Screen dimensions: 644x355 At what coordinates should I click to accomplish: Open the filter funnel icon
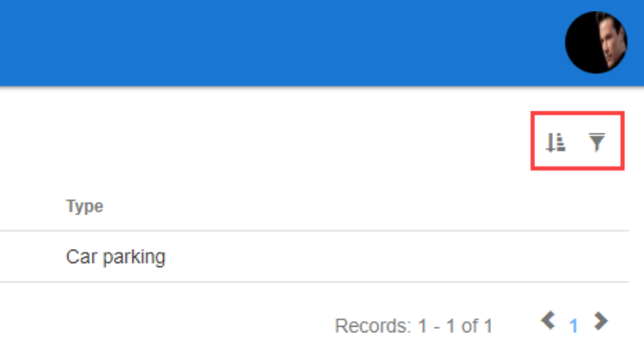pos(598,142)
